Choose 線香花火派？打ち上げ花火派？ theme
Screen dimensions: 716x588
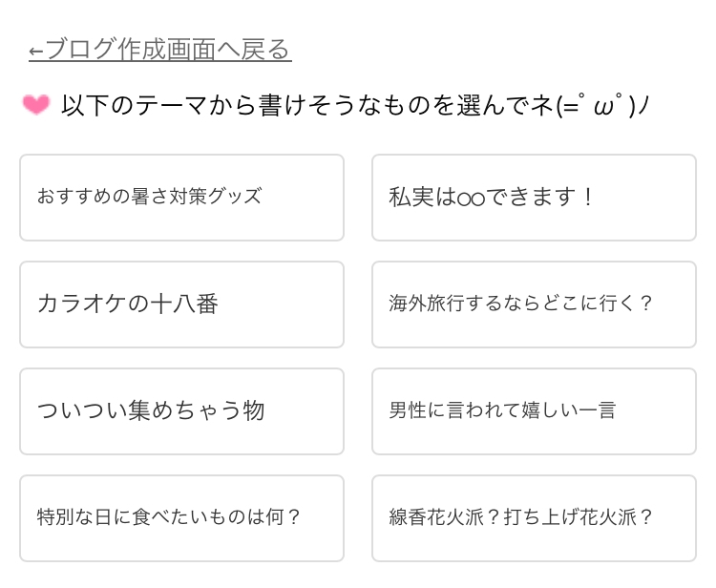click(x=534, y=518)
